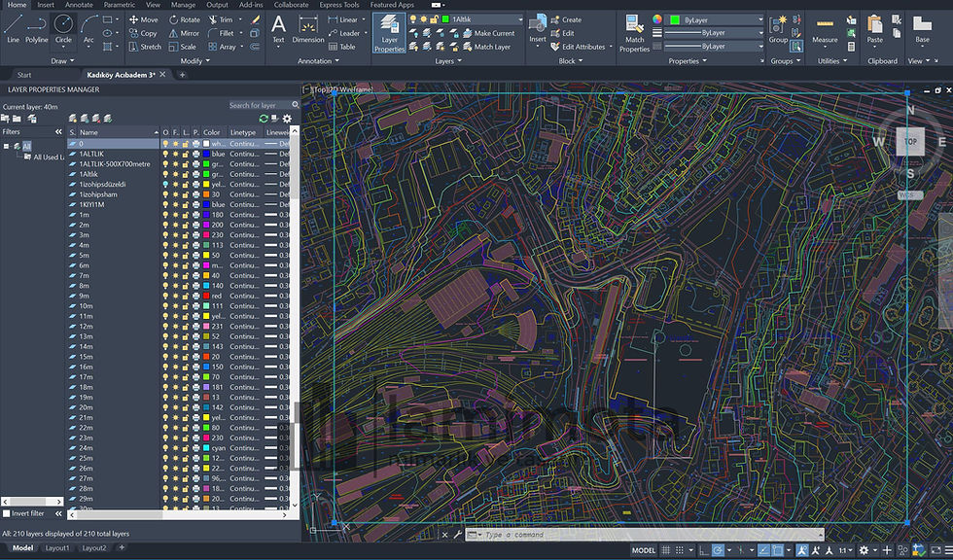
Task: Toggle lock icon for layer 25m
Action: point(186,458)
